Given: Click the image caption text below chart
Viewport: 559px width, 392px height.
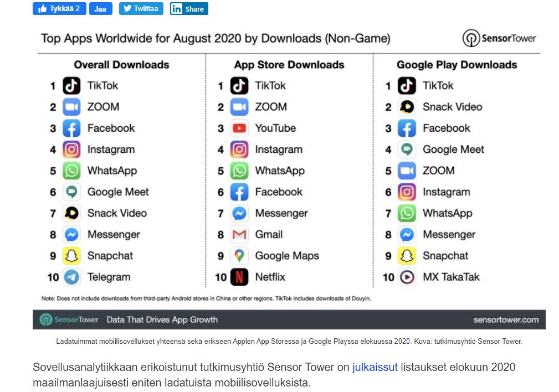Looking at the screenshot, I should [289, 341].
